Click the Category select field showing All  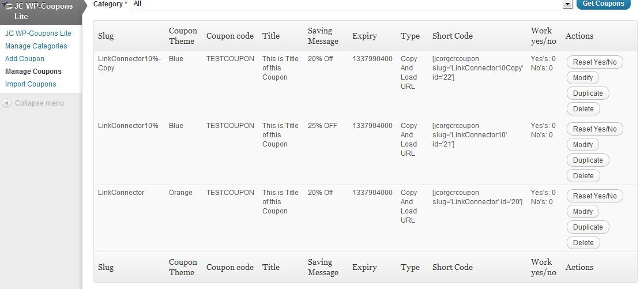[346, 4]
